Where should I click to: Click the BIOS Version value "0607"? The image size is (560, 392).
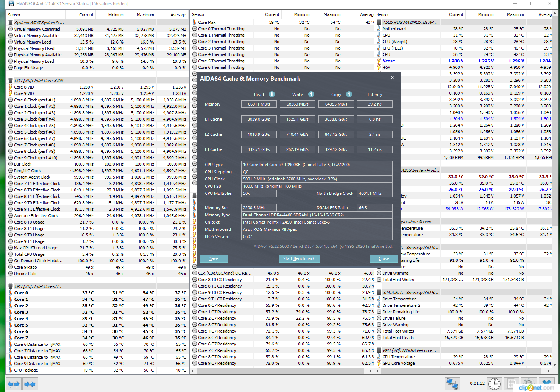click(x=317, y=236)
